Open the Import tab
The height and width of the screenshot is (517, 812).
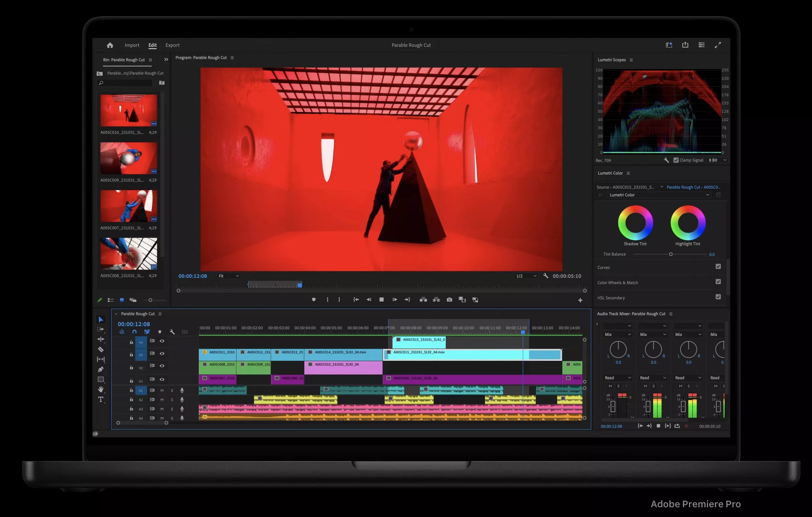(132, 45)
